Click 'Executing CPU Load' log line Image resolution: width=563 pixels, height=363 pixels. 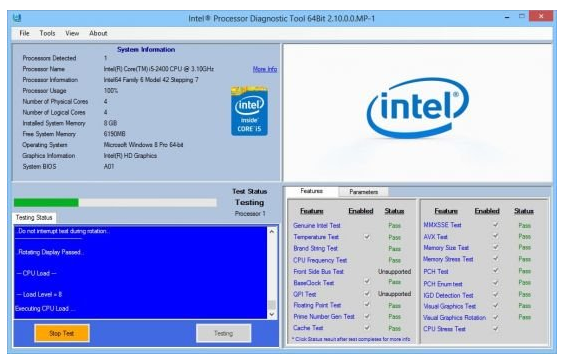pos(45,308)
